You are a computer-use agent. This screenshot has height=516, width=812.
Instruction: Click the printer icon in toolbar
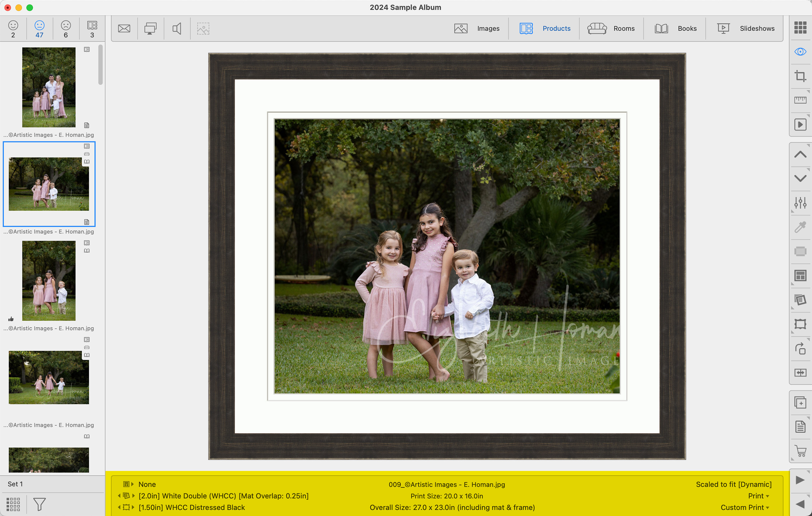[x=151, y=29]
